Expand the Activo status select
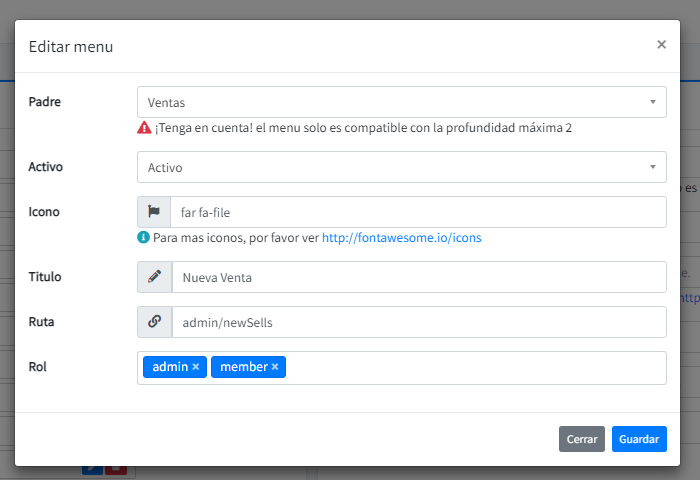Screen dimensions: 700x480 pos(401,167)
